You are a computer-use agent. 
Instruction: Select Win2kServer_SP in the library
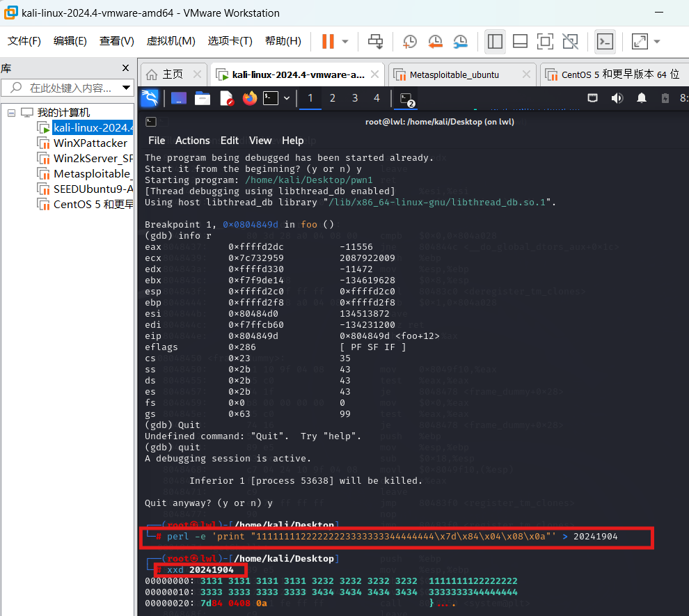pos(93,159)
